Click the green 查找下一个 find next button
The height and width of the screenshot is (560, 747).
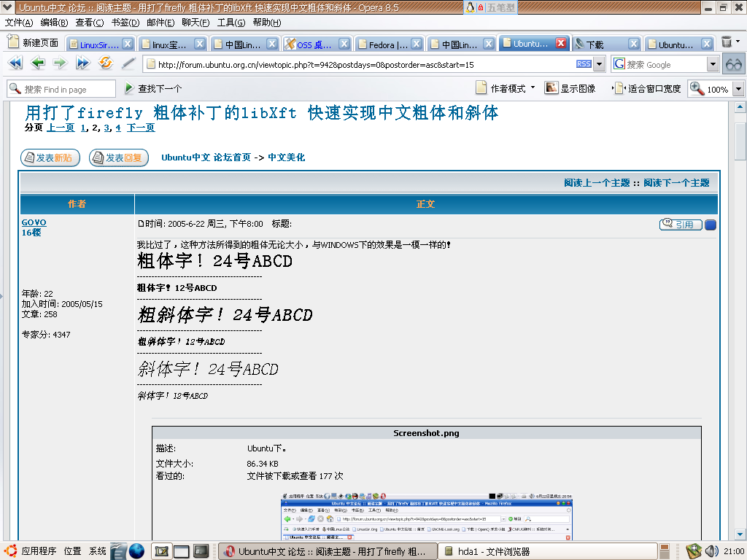(153, 88)
